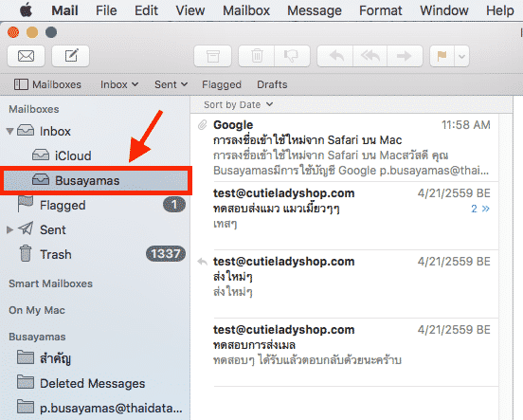Open the File menu

tap(106, 10)
